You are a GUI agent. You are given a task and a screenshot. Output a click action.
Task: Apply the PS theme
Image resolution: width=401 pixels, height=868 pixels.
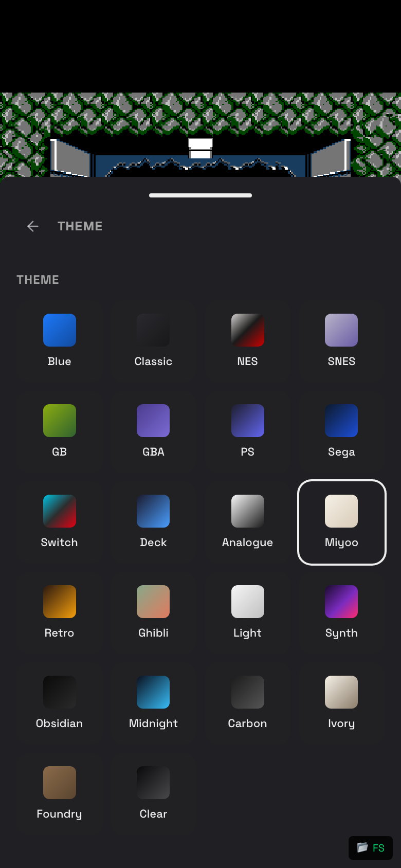(247, 431)
